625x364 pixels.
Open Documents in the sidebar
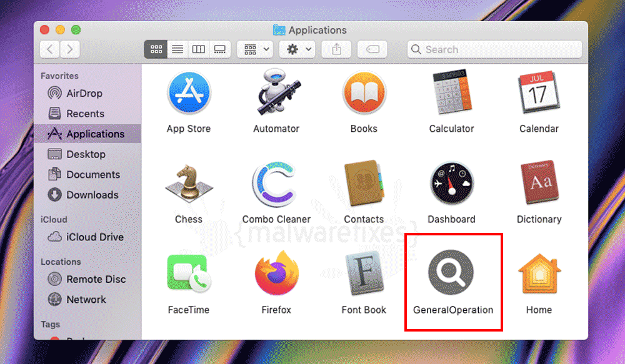87,174
